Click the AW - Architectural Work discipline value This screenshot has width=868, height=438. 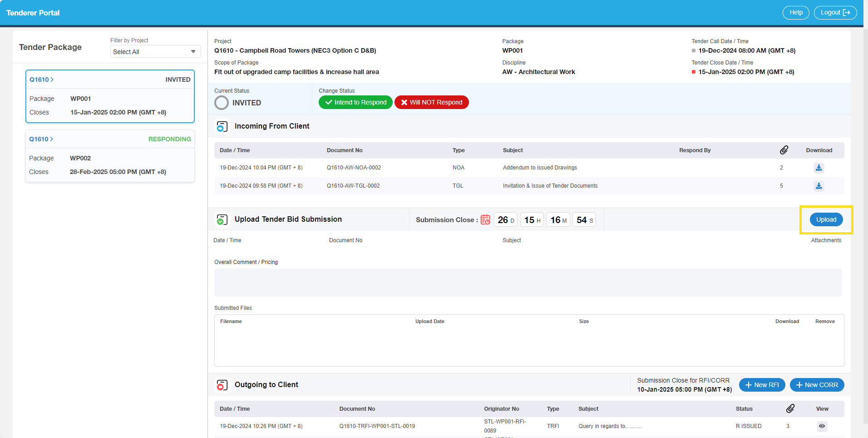(538, 72)
